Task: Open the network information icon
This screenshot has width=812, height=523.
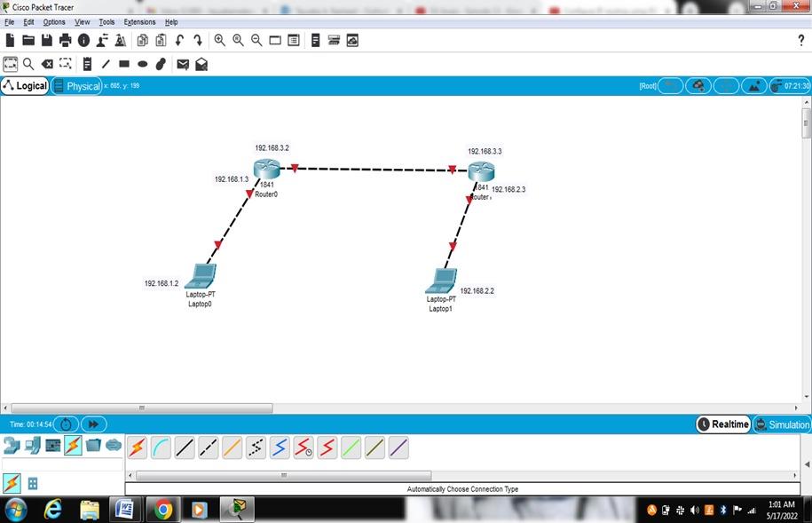Action: pos(83,41)
